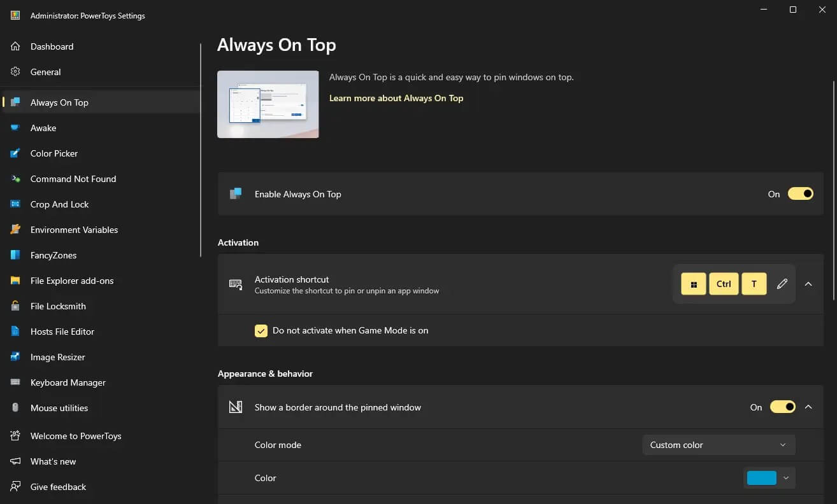
Task: Click the General gear icon
Action: [15, 72]
